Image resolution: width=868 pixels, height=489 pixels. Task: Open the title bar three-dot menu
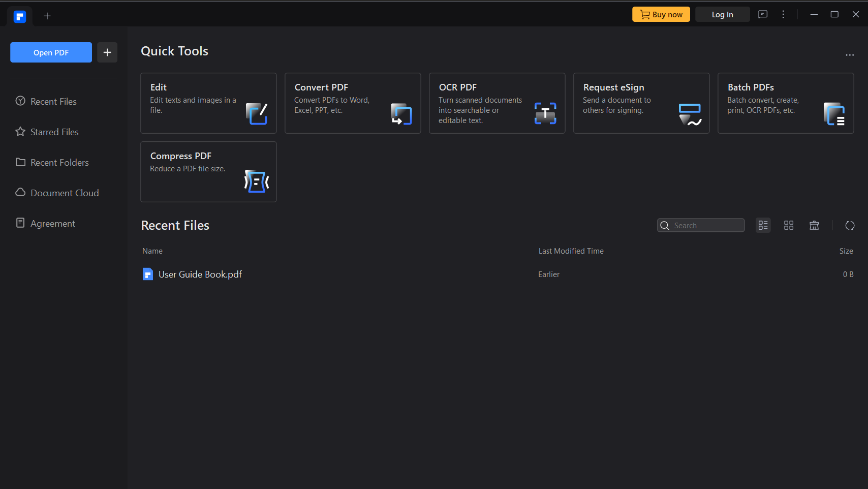point(783,15)
